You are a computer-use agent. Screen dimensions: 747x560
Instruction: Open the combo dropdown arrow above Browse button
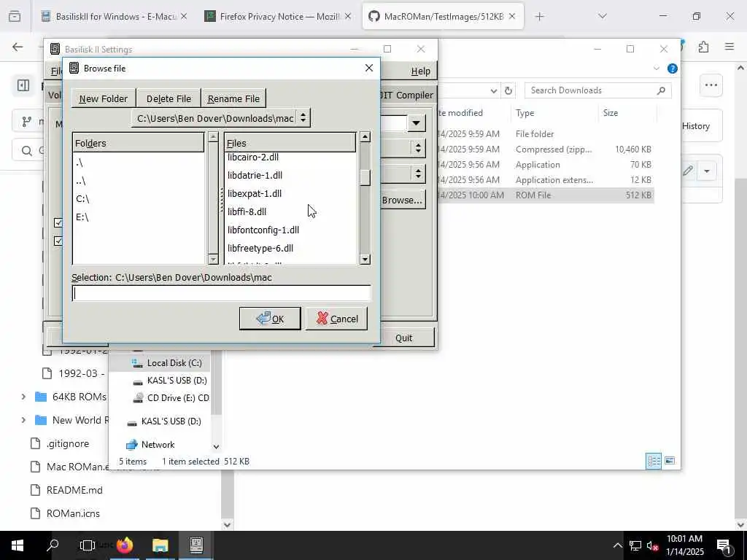tap(416, 123)
